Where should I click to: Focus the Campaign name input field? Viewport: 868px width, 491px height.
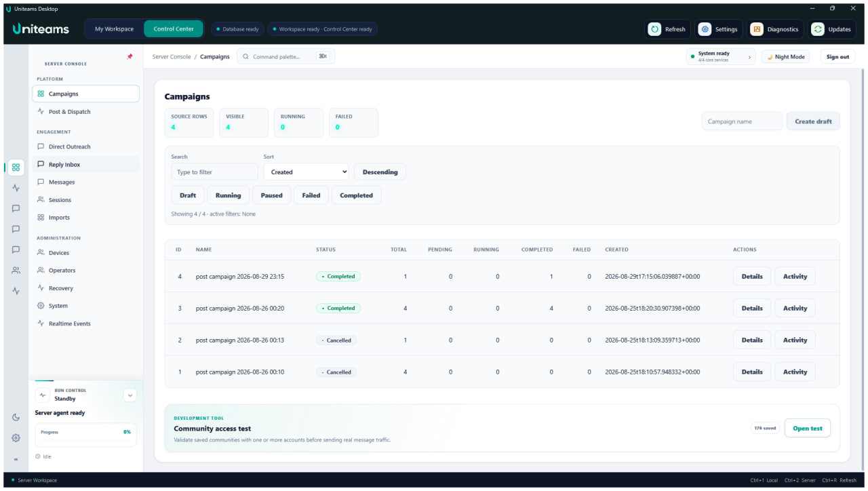coord(742,121)
